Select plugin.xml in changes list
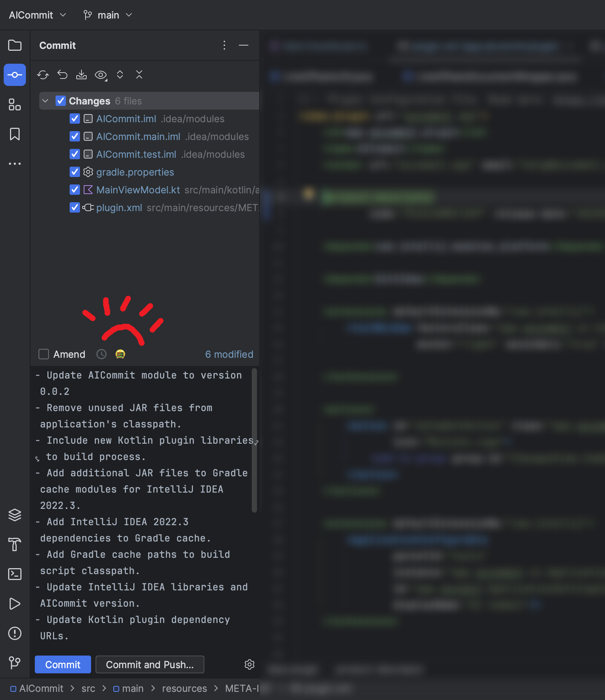 coord(119,208)
